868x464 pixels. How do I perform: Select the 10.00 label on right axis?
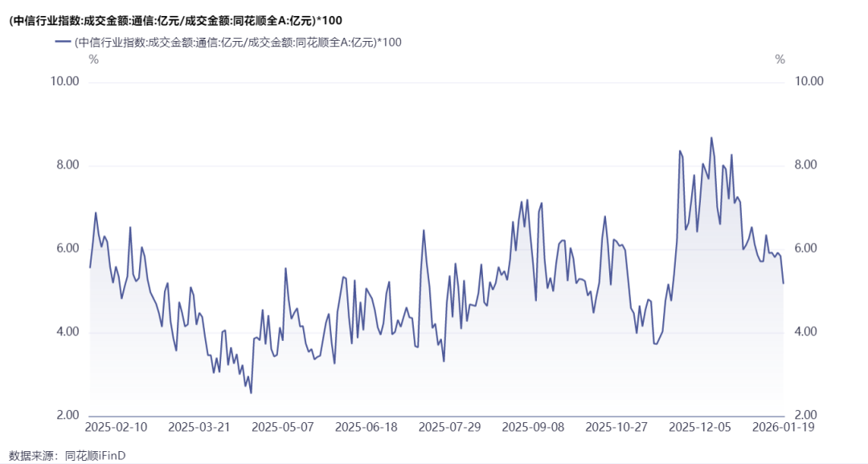click(809, 81)
